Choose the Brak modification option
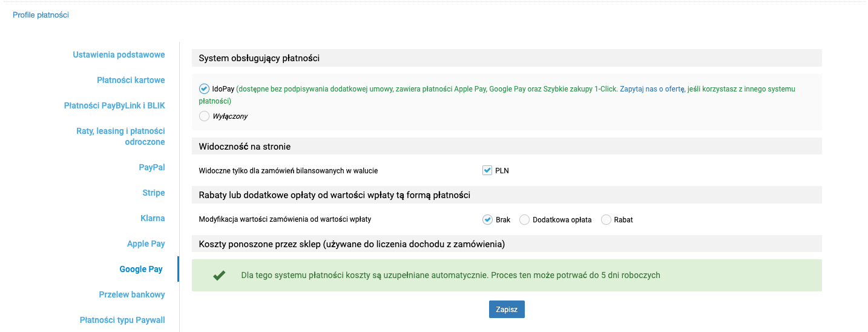The image size is (868, 332). [487, 220]
